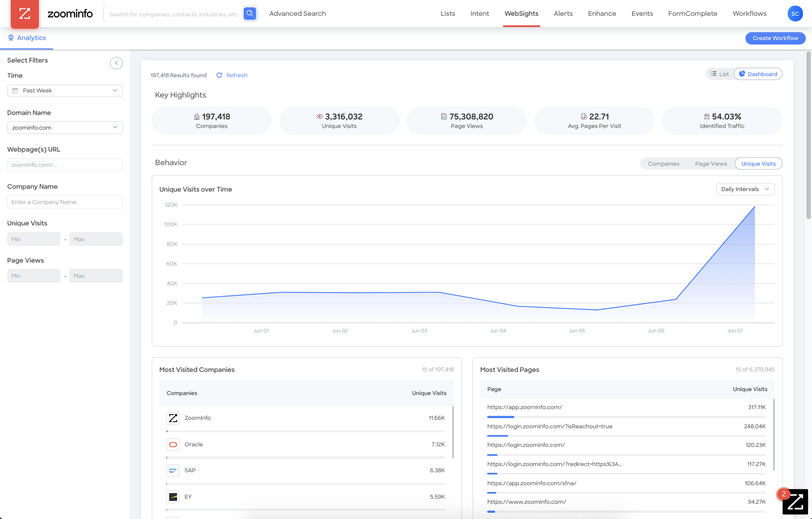Show Page Views behavior chart
Image resolution: width=812 pixels, height=519 pixels.
point(710,164)
